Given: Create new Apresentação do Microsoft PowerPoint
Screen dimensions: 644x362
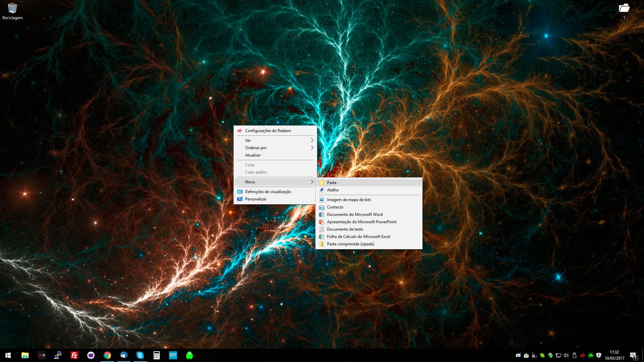Looking at the screenshot, I should tap(369, 222).
